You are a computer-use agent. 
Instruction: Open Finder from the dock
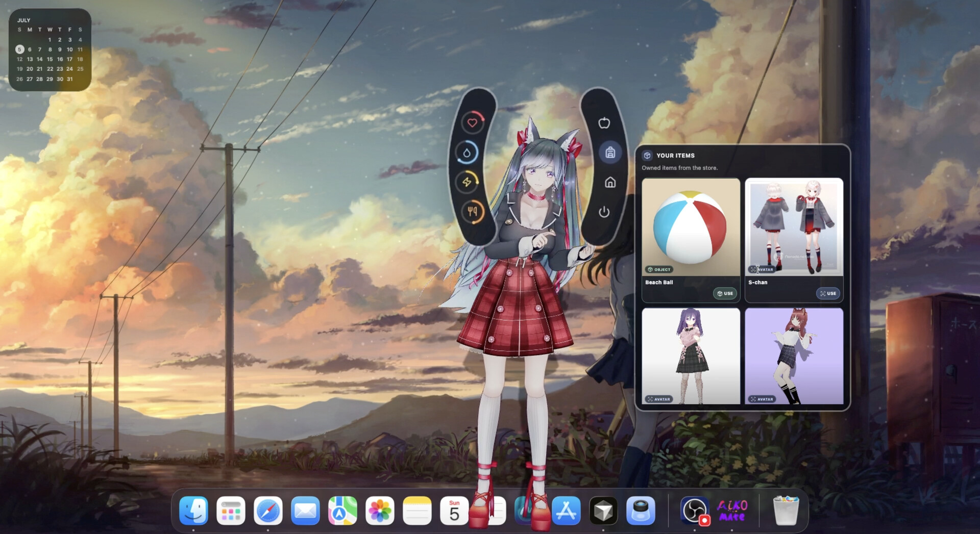(193, 511)
